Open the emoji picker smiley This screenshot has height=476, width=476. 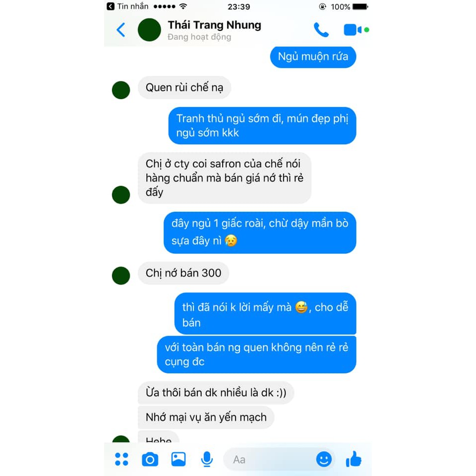click(324, 459)
